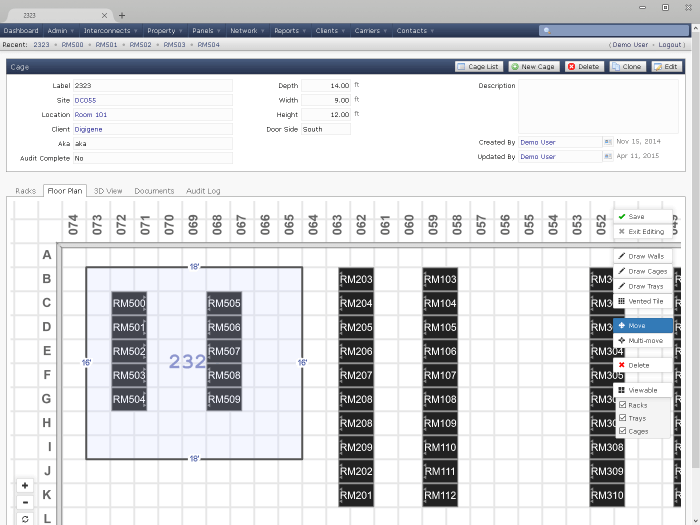Open the Audit Log tab

(203, 191)
